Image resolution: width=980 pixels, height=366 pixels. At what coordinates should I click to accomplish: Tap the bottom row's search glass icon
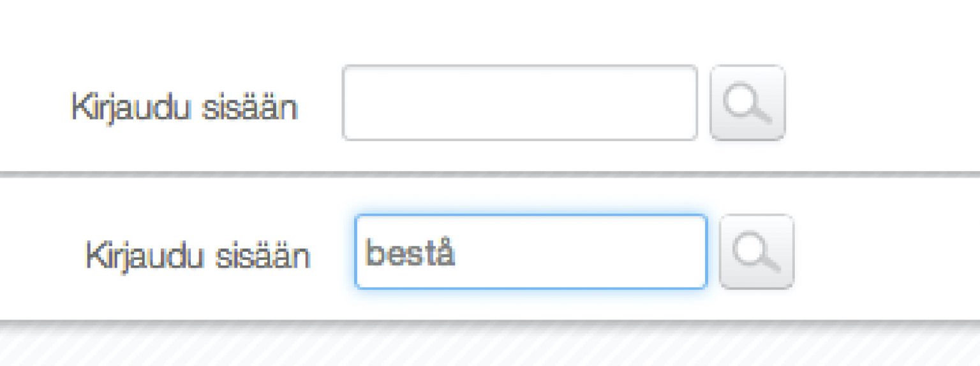[x=756, y=252]
